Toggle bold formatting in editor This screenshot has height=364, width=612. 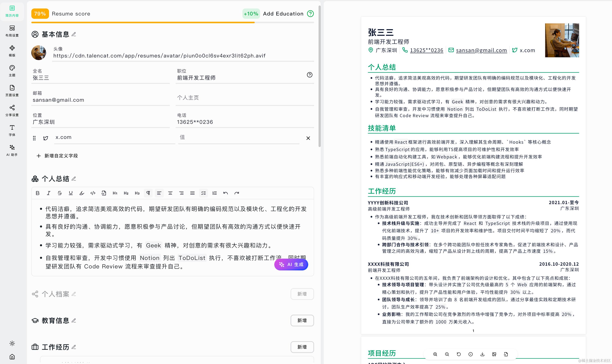pyautogui.click(x=38, y=193)
